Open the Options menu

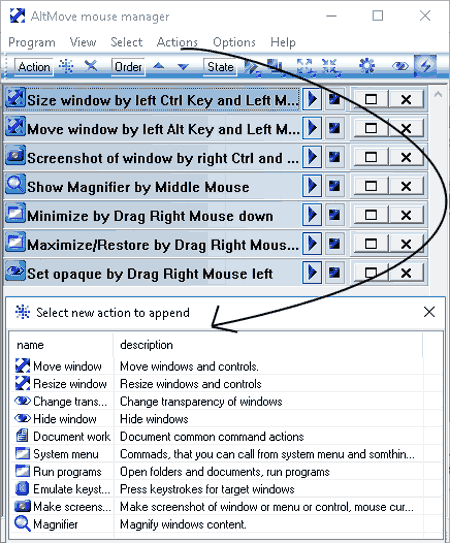pyautogui.click(x=234, y=42)
